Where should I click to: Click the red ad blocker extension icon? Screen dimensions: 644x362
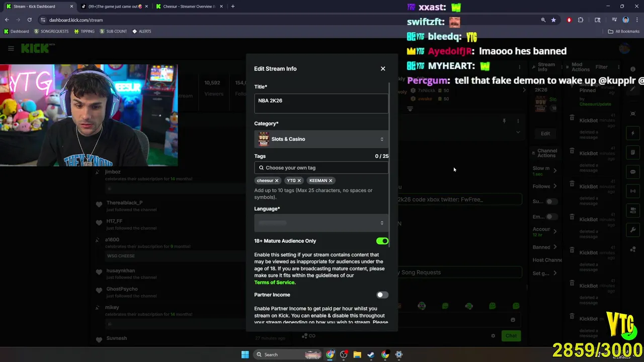pyautogui.click(x=569, y=20)
